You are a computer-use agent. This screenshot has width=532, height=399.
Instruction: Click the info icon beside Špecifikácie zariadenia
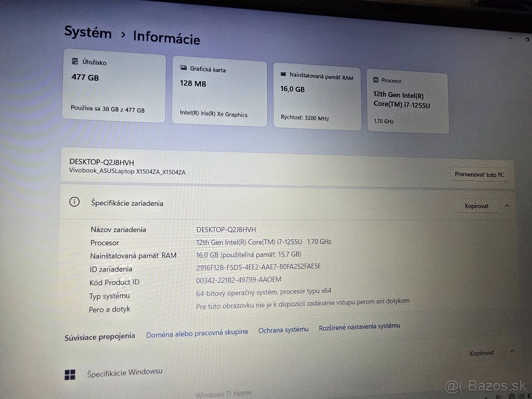click(74, 202)
